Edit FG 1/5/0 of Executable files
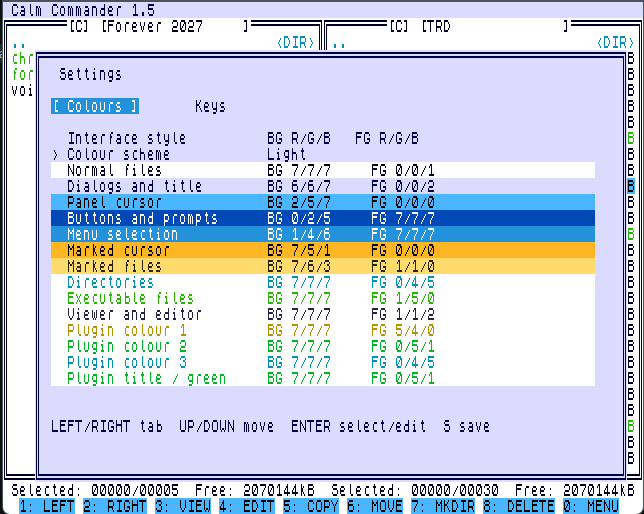This screenshot has width=644, height=514. pyautogui.click(x=403, y=298)
